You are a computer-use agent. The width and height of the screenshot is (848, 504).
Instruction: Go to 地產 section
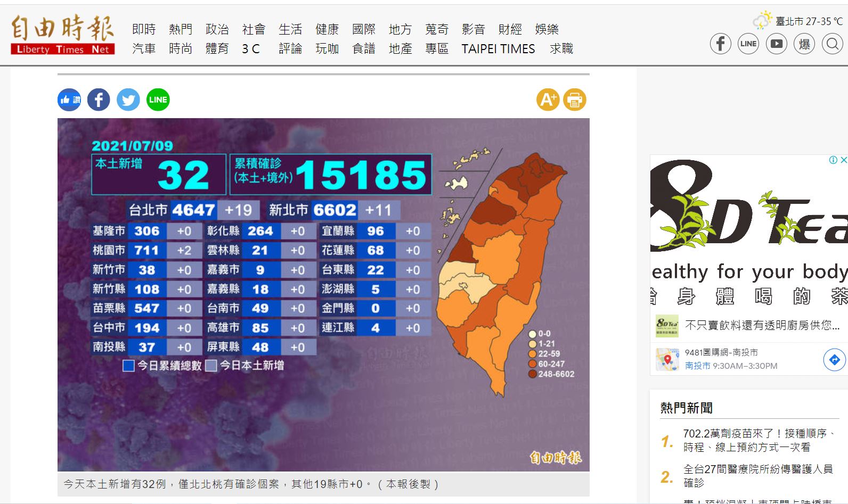click(400, 49)
